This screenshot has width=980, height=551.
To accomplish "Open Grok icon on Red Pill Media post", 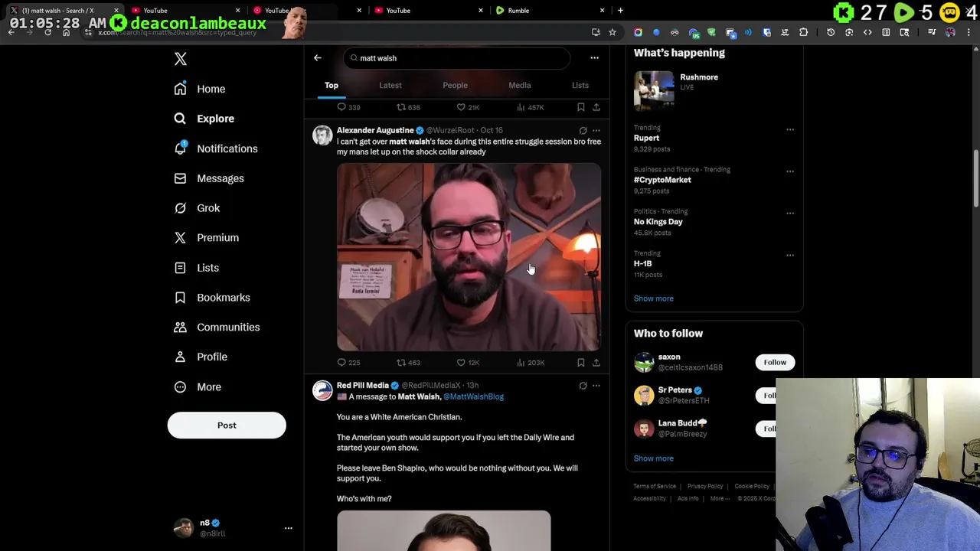I will (583, 386).
